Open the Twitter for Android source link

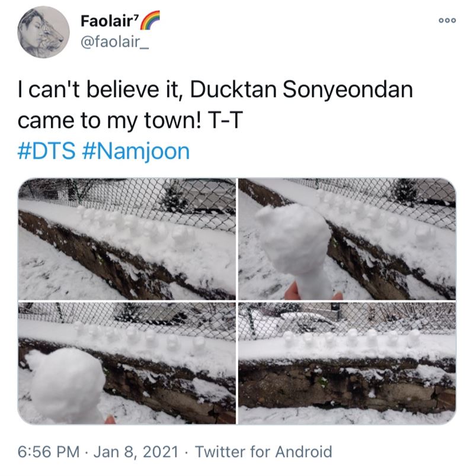click(264, 451)
